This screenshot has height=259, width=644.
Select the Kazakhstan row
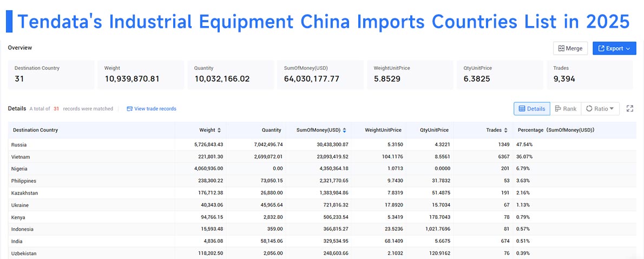click(322, 193)
